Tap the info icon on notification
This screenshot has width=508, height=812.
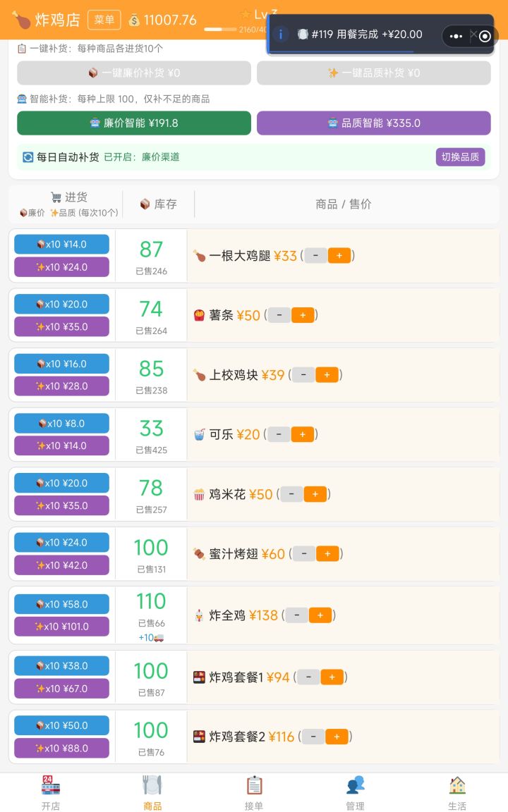(x=280, y=35)
